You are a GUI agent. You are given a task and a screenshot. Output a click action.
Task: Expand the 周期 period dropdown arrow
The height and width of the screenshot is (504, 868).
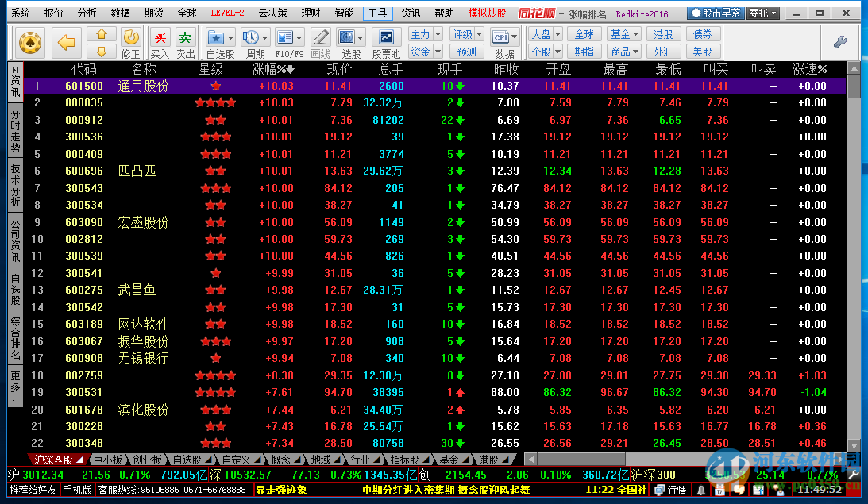coord(264,37)
